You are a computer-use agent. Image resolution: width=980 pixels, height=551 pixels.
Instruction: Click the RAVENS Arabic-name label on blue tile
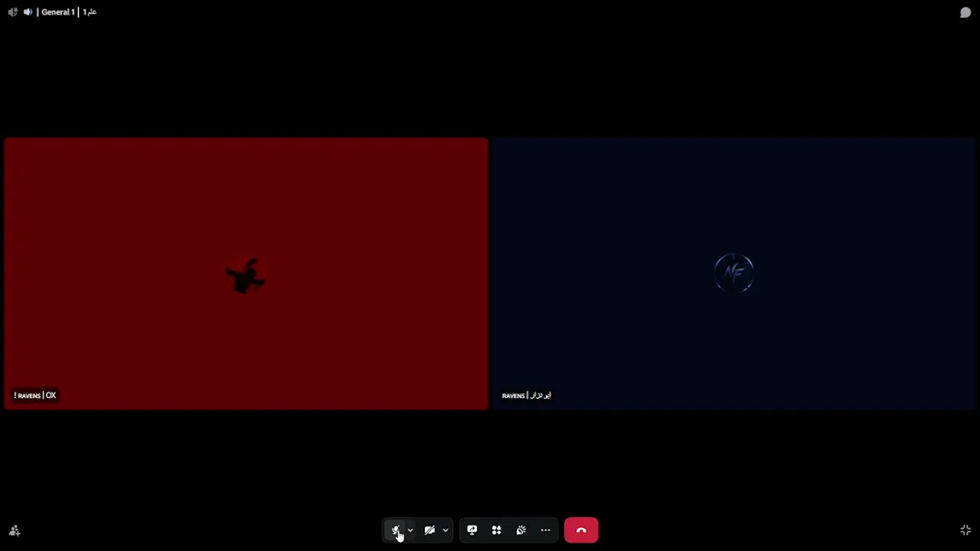click(527, 396)
